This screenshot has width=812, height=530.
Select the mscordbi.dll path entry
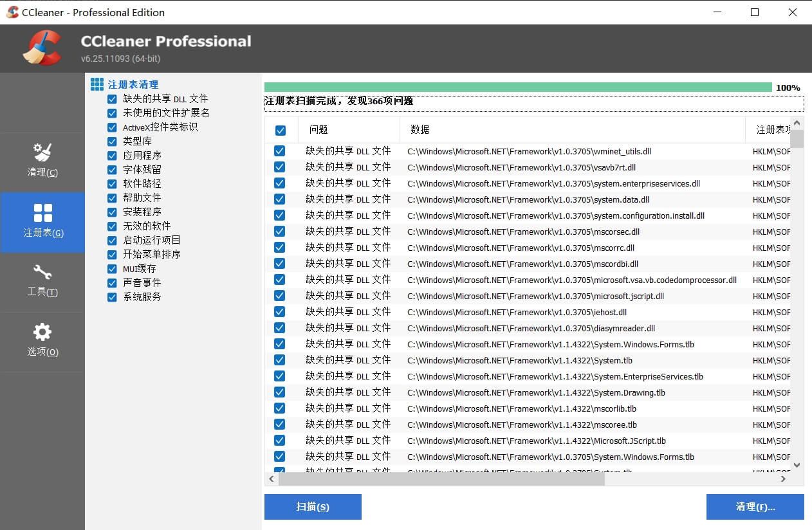[522, 264]
